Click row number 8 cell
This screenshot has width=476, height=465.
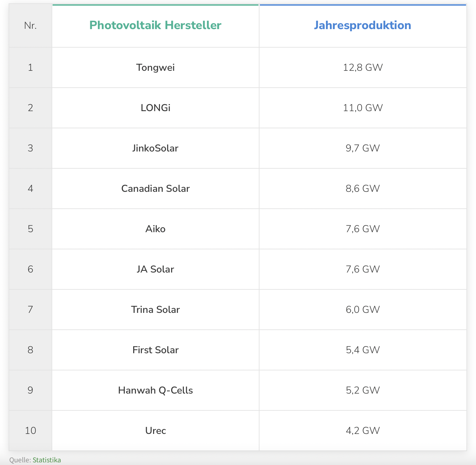pos(30,350)
